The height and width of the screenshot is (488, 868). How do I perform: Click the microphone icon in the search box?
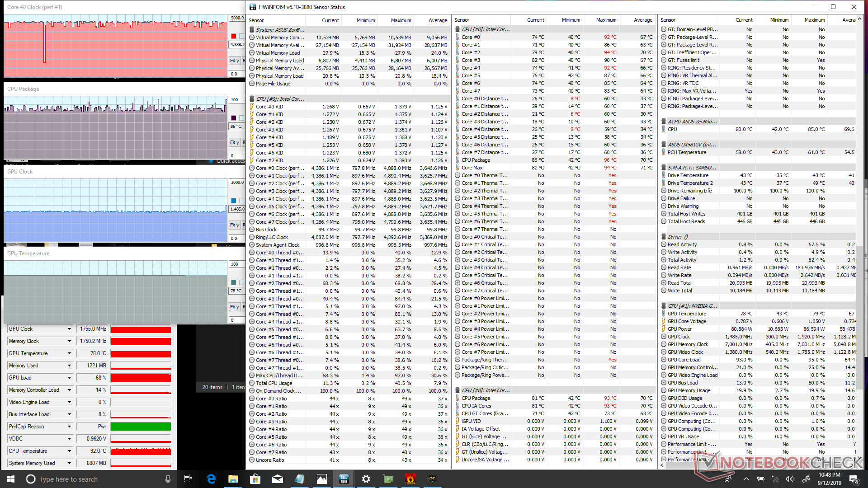coord(168,479)
